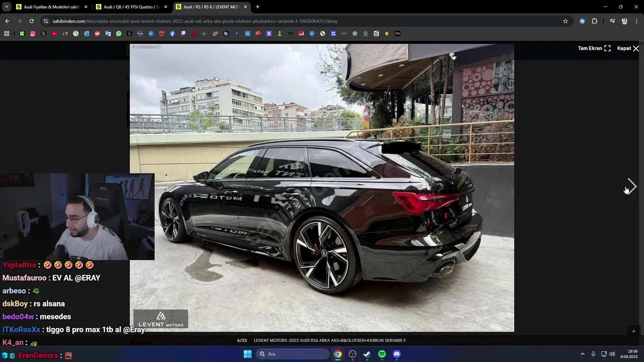Open the Kick bookmark
Viewport: 644px width, 362px height.
pyautogui.click(x=22, y=34)
